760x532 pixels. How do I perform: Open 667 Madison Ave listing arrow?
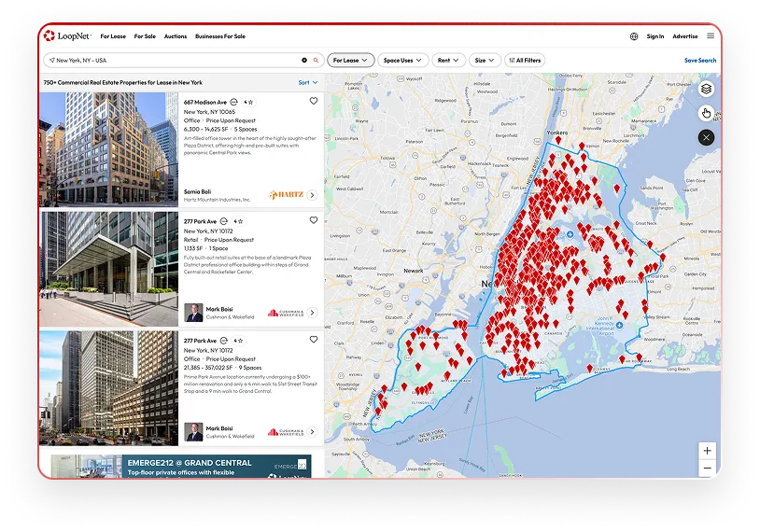pos(313,195)
